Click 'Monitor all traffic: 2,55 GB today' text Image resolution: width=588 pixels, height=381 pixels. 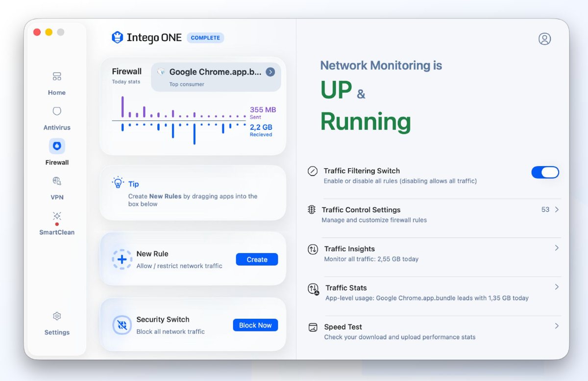[371, 259]
